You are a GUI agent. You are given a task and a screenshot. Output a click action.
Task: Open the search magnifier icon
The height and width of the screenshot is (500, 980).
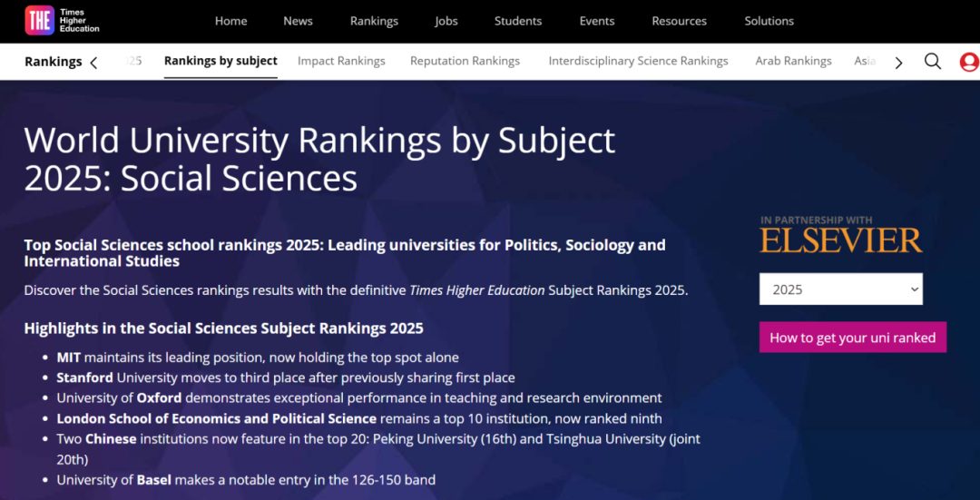click(x=933, y=61)
